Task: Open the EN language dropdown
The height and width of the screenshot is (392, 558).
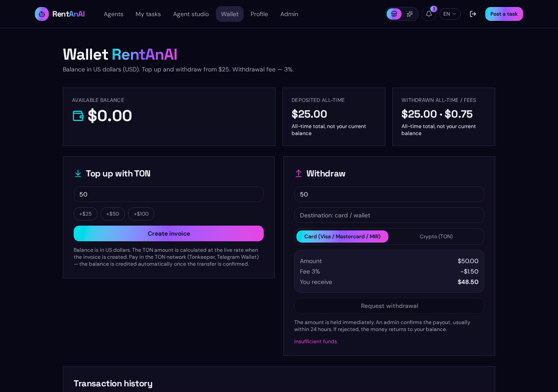Action: pyautogui.click(x=450, y=14)
